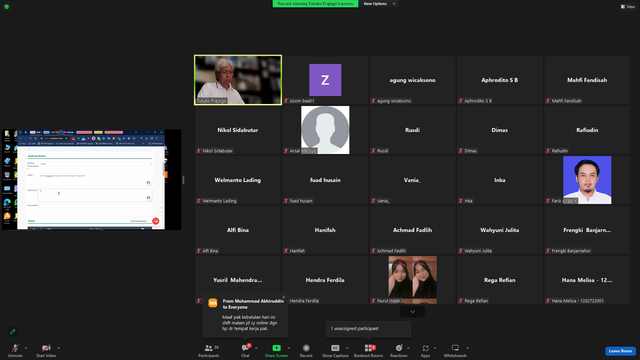Open the Apps panel

coord(425,350)
